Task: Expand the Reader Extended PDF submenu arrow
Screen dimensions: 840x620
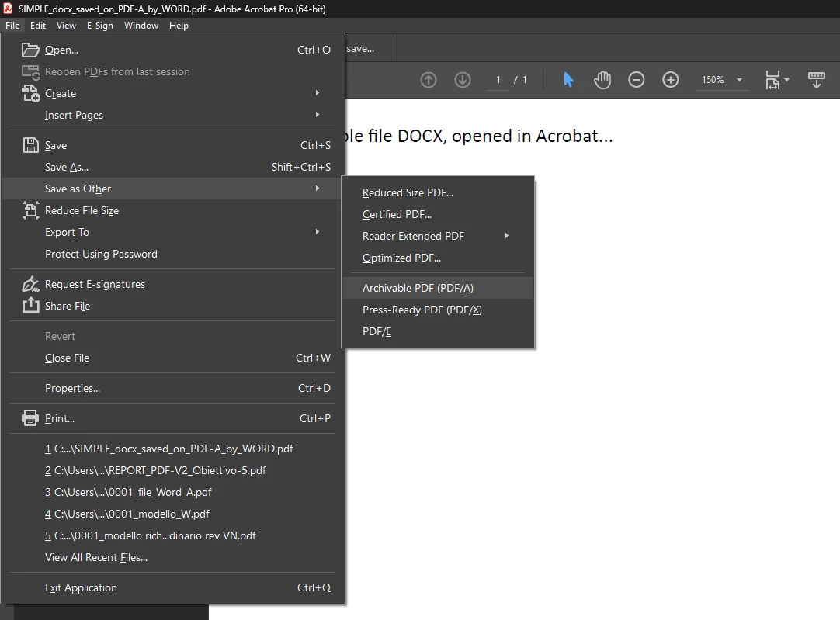Action: [x=506, y=236]
